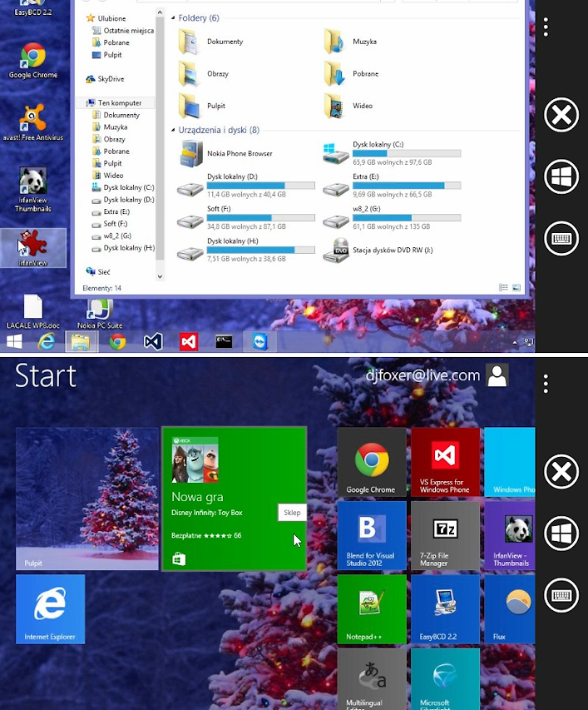Collapse the Urządzenia i dyski group
588x710 pixels.
pyautogui.click(x=173, y=131)
